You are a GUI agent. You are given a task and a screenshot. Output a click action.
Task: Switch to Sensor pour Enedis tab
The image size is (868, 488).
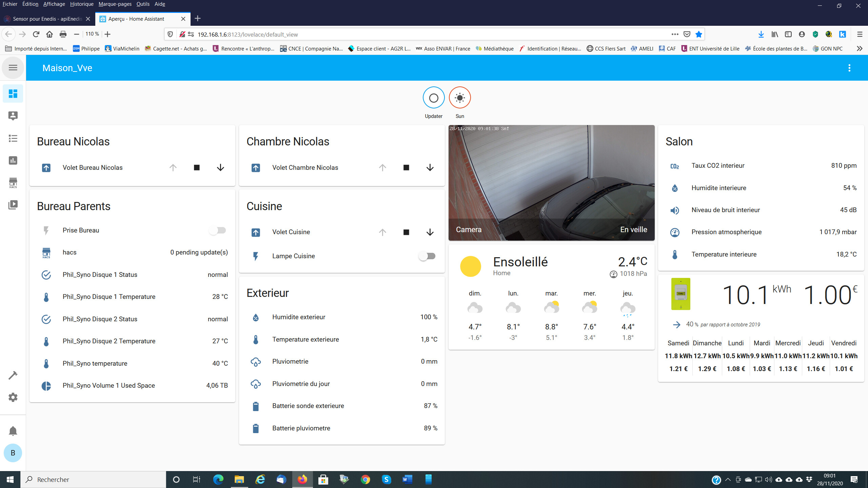coord(47,19)
